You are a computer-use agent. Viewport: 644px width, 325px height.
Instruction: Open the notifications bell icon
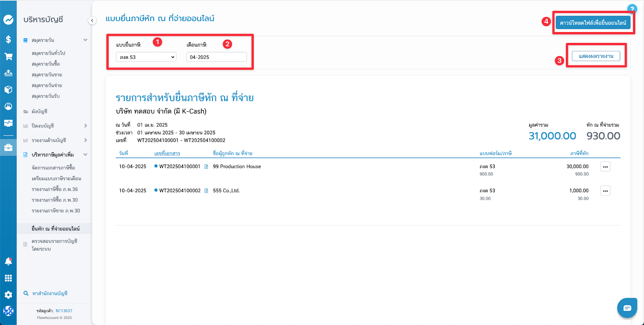(x=8, y=261)
